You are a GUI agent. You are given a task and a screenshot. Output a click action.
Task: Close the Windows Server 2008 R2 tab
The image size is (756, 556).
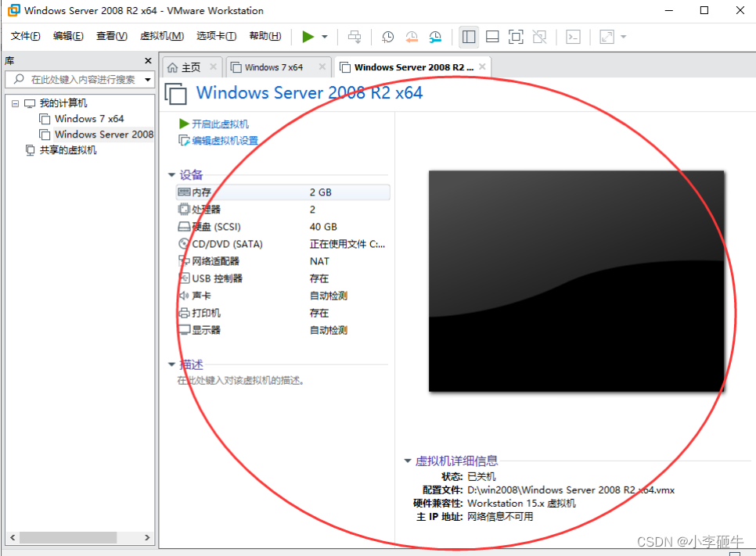(x=482, y=67)
